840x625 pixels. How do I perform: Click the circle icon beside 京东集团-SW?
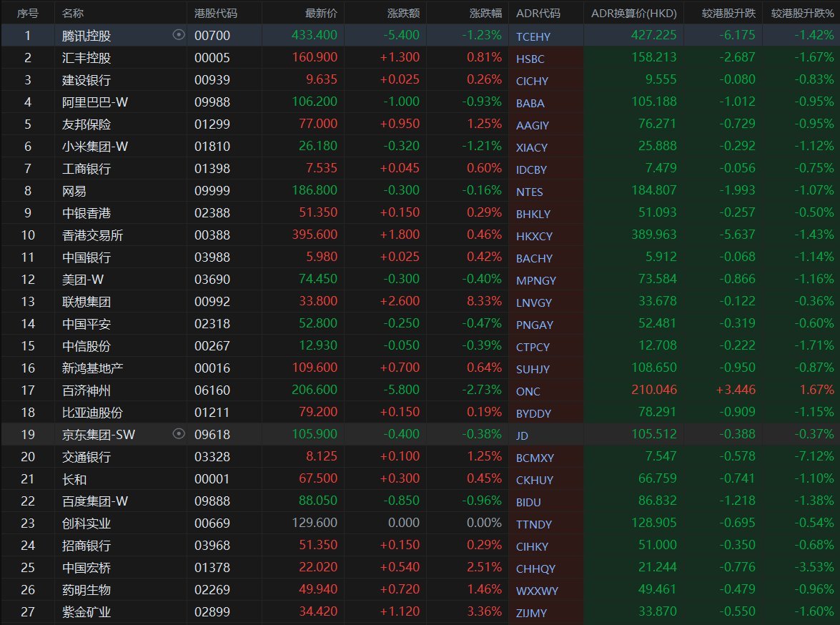click(x=179, y=433)
